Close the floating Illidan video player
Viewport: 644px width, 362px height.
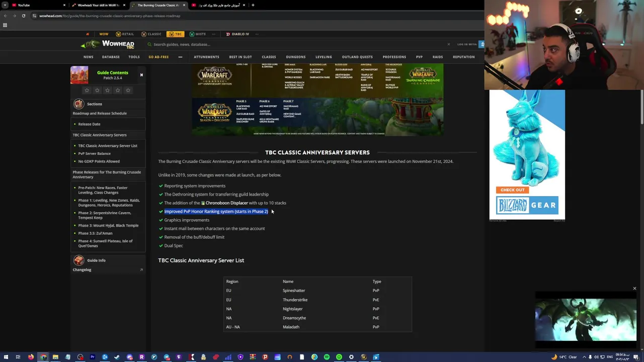pyautogui.click(x=634, y=289)
